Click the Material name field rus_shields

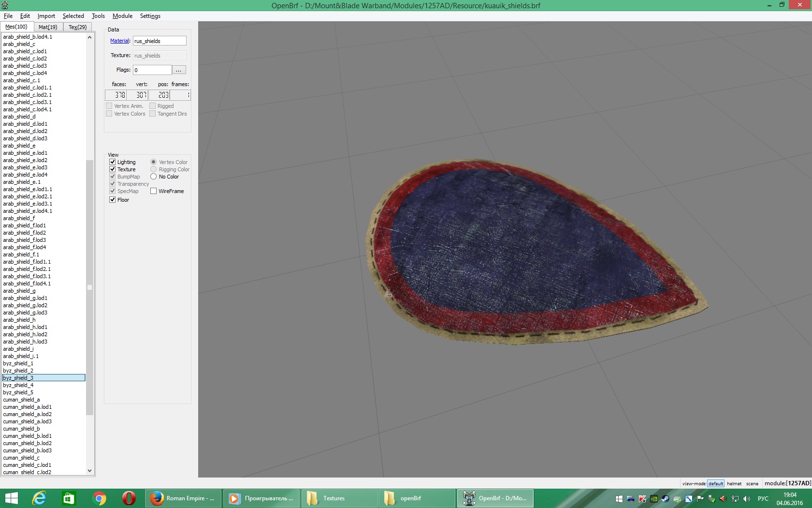(159, 41)
